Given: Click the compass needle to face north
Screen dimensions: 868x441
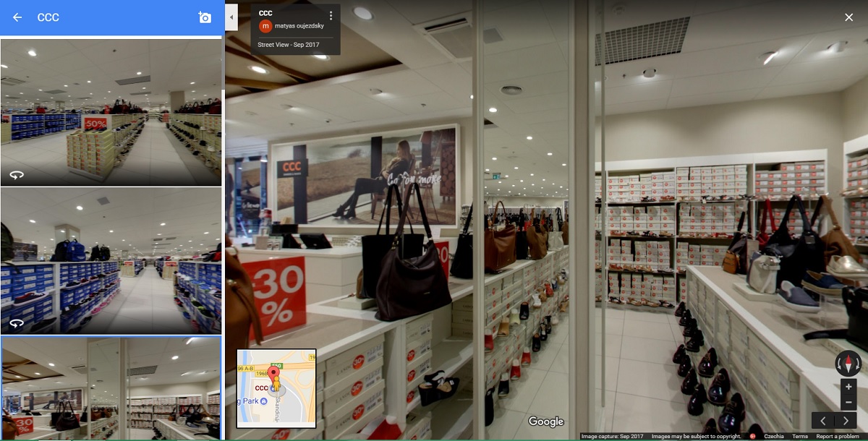Looking at the screenshot, I should 848,362.
